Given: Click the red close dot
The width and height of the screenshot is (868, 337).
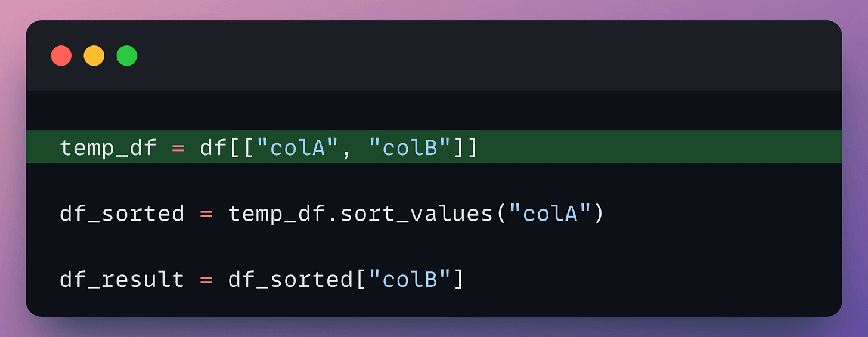Looking at the screenshot, I should coord(61,56).
